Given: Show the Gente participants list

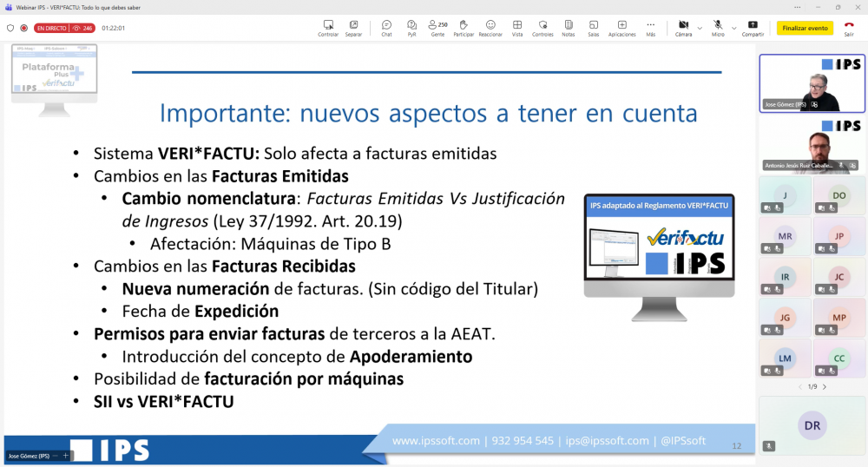Looking at the screenshot, I should [x=437, y=27].
